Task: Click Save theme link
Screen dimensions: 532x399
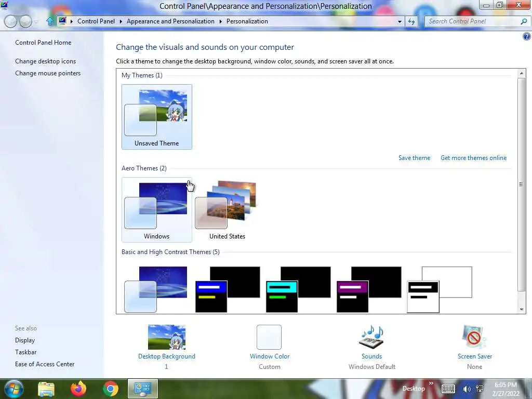Action: (414, 158)
